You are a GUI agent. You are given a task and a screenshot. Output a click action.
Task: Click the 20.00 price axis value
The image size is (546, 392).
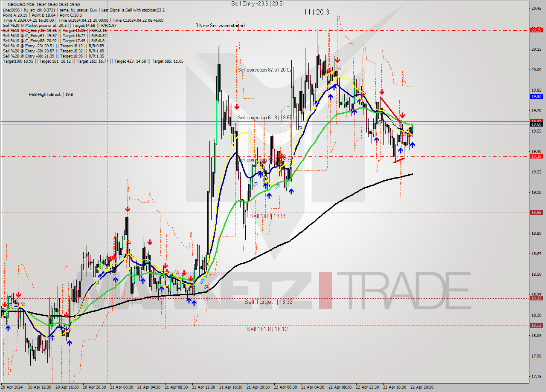click(536, 69)
